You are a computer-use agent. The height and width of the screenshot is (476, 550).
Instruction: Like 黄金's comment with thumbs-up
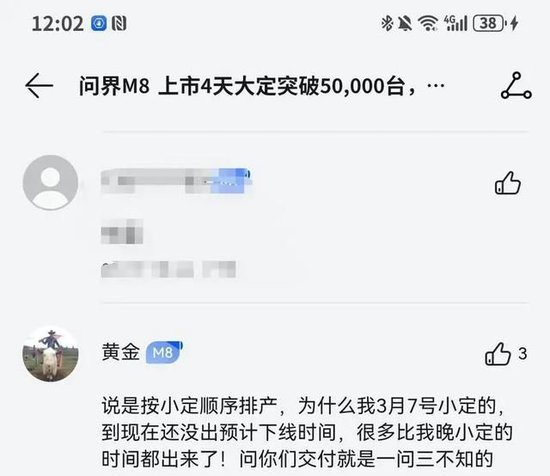(497, 354)
